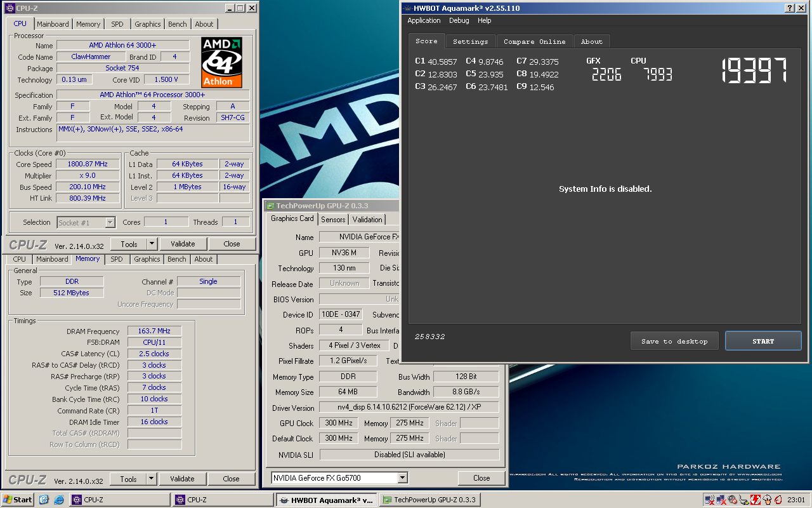Click START in HWBOT Aquamark

coord(763,341)
